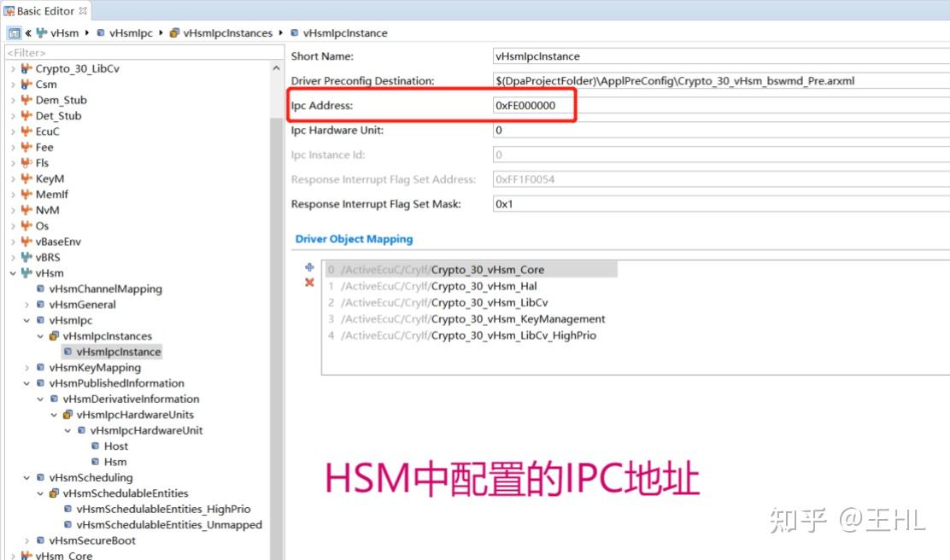Open the Driver Object Mapping link
This screenshot has height=560, width=950.
coord(354,239)
